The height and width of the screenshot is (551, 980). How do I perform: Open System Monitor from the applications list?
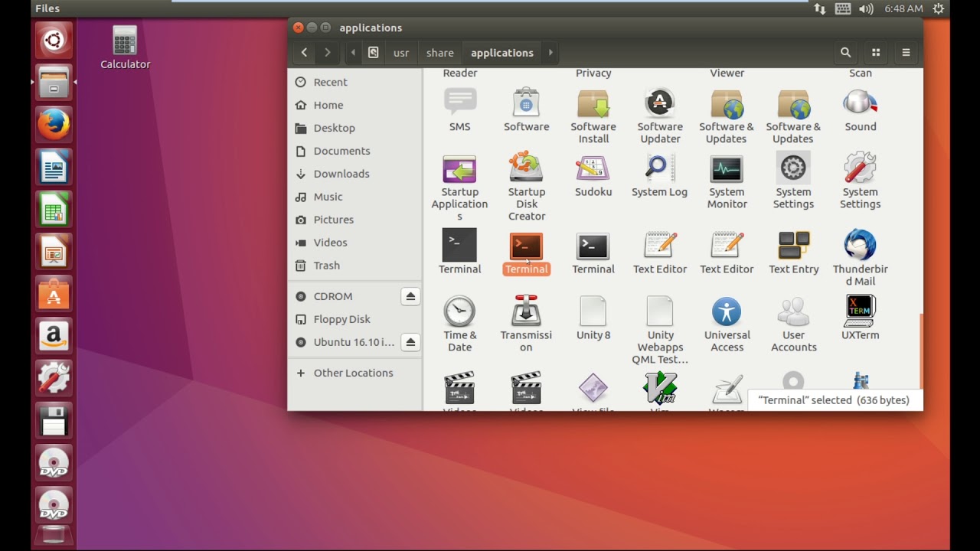point(726,170)
